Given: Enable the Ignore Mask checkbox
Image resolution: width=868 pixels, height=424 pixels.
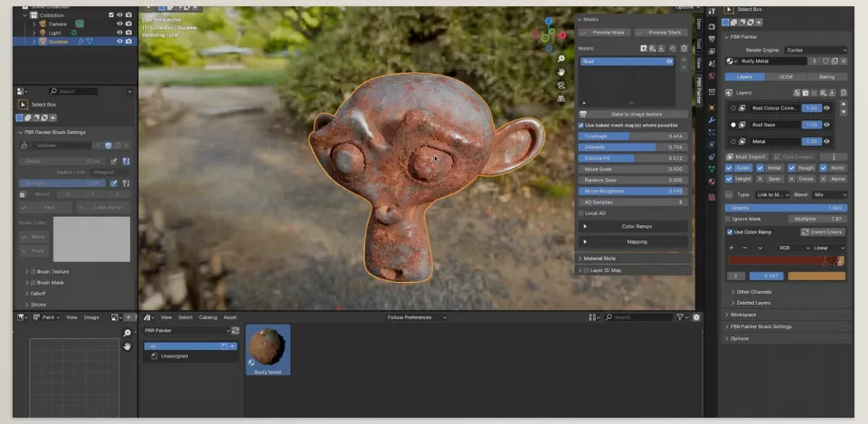Looking at the screenshot, I should [x=729, y=219].
